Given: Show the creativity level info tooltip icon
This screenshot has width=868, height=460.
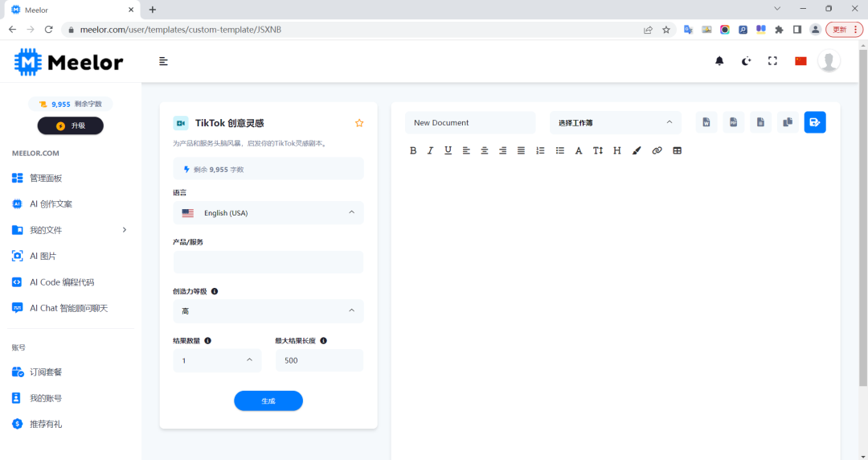Looking at the screenshot, I should pos(215,291).
